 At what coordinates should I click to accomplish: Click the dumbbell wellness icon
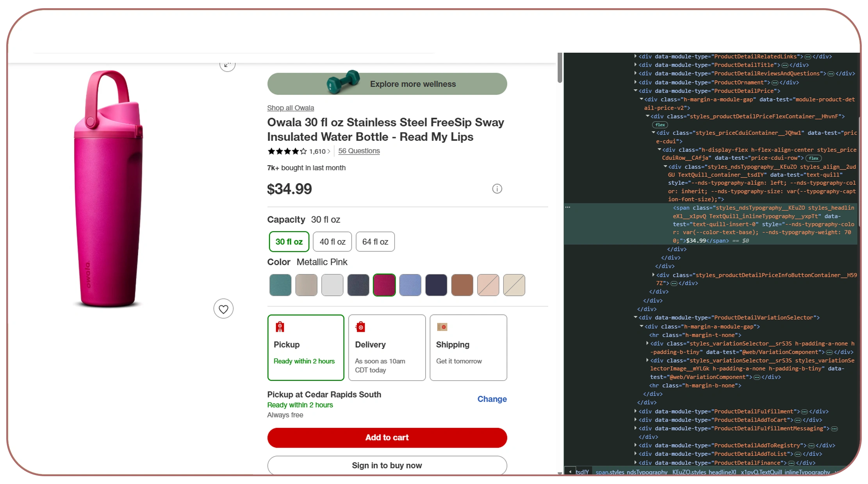click(x=343, y=82)
